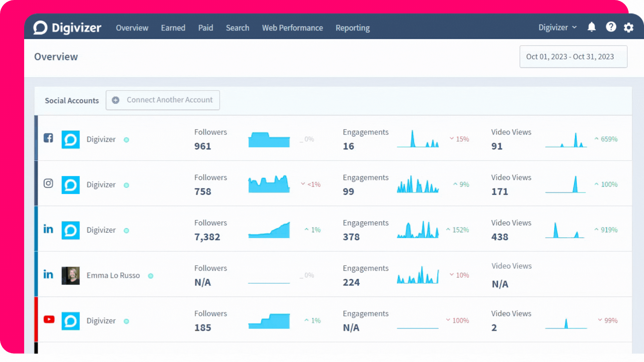Click the 659% video views change
The image size is (644, 362).
(x=606, y=139)
